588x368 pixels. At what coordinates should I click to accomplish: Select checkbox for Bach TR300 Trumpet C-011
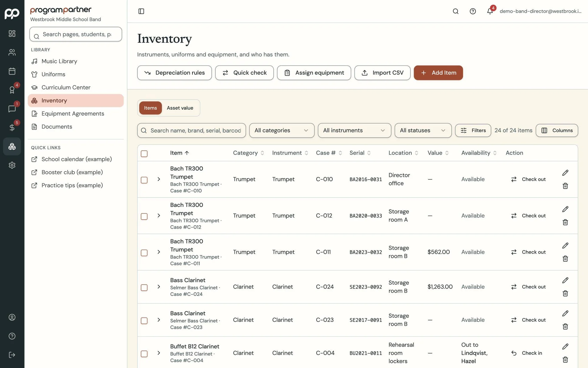coord(144,253)
